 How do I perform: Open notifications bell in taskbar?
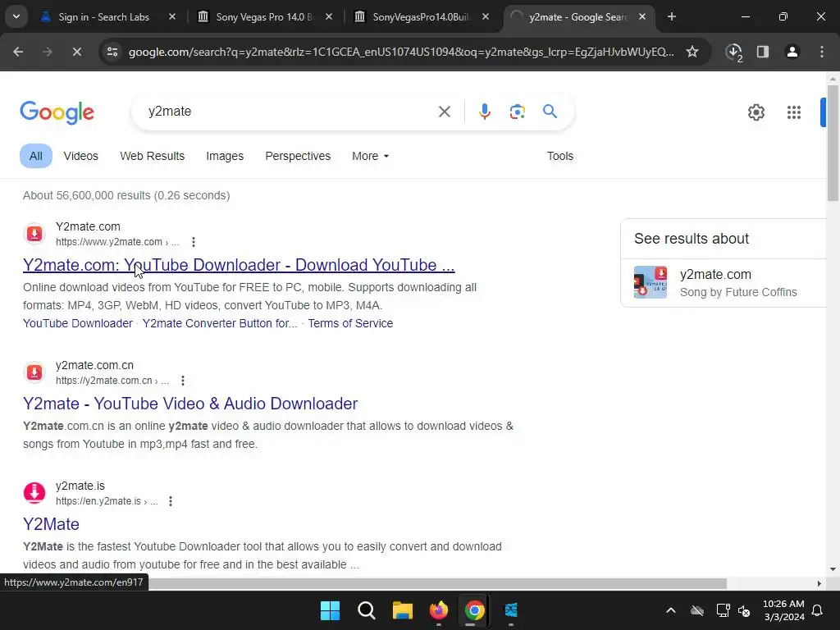[818, 610]
